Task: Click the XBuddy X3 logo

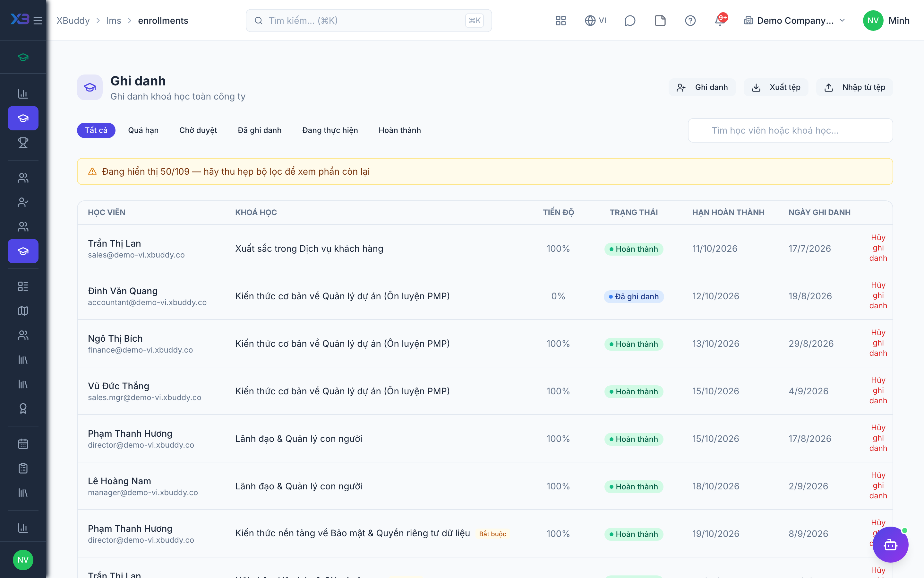Action: coord(20,19)
